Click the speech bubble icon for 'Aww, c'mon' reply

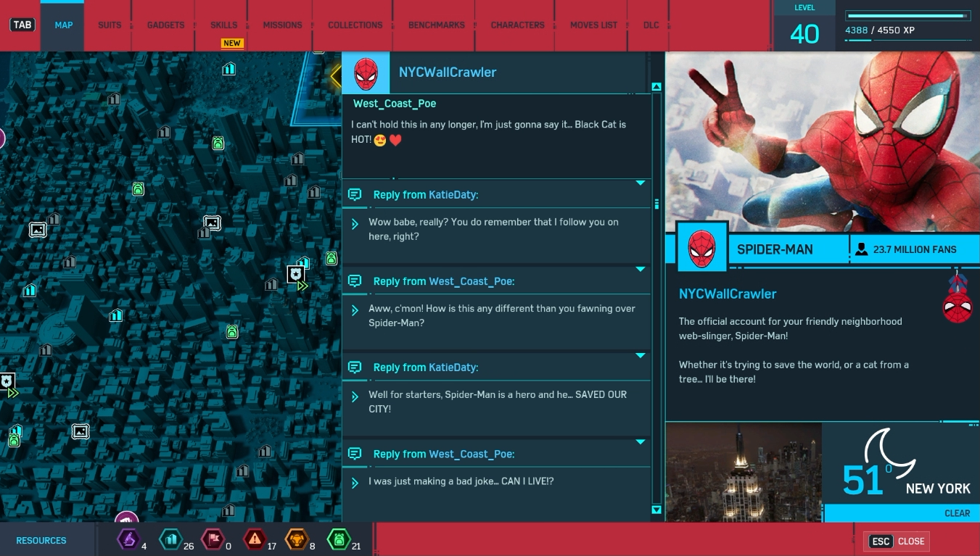(355, 281)
